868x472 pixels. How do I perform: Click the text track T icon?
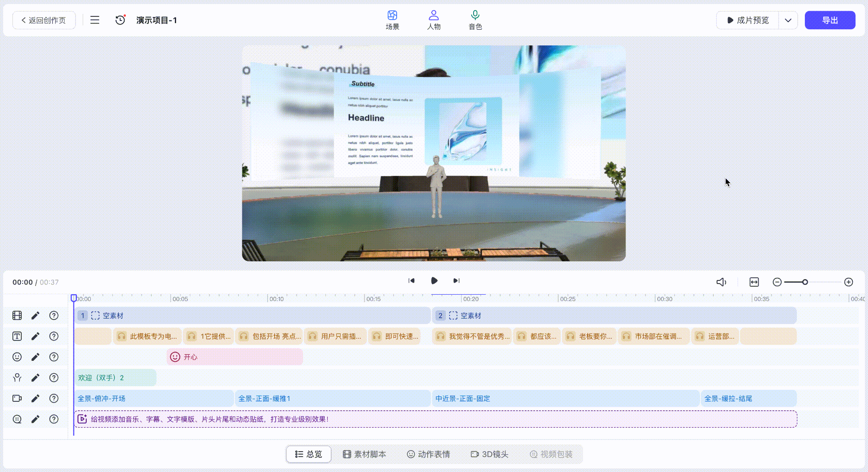click(x=17, y=336)
